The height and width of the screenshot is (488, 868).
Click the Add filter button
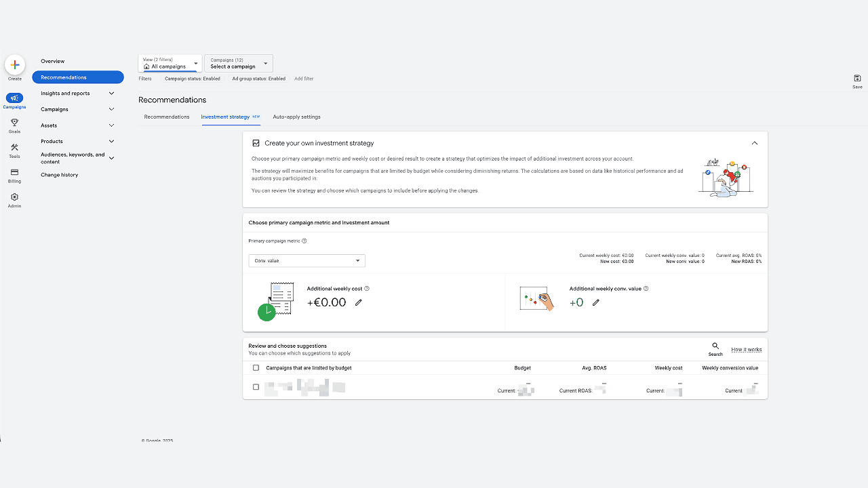[x=304, y=79]
